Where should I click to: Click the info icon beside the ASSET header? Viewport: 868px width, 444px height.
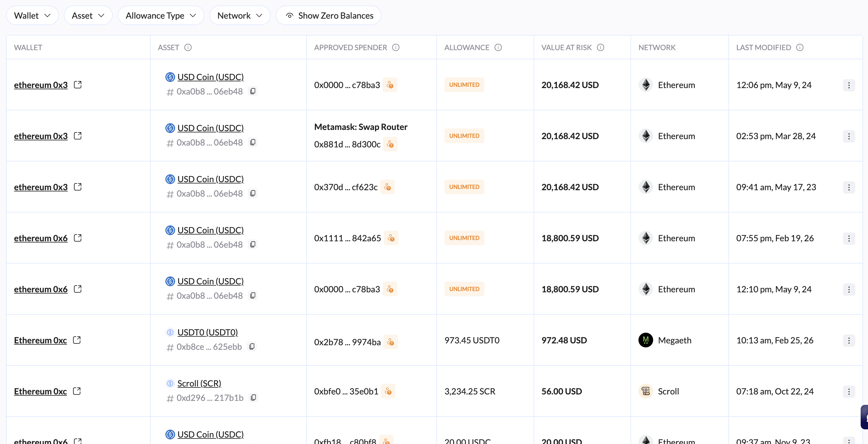pos(188,47)
